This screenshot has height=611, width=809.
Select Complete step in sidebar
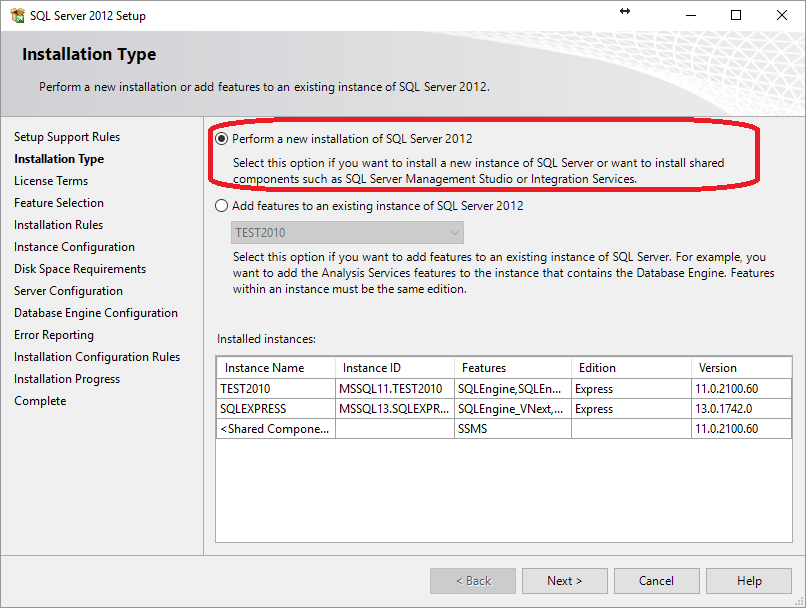(40, 401)
